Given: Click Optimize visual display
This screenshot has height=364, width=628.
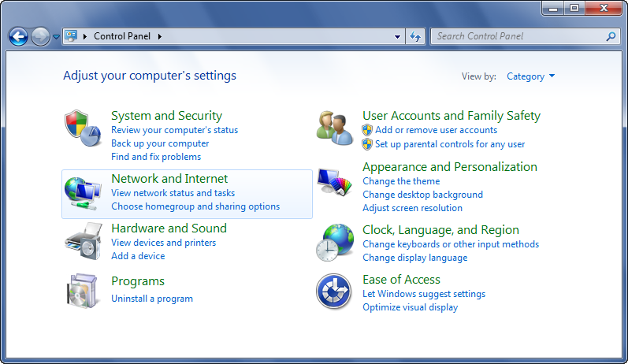Looking at the screenshot, I should pyautogui.click(x=410, y=307).
